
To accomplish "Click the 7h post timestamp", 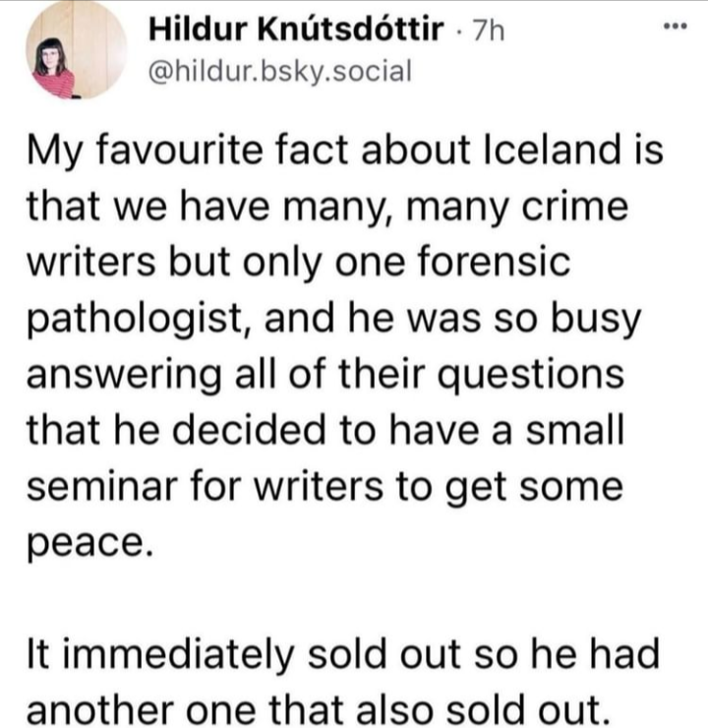I will point(489,32).
